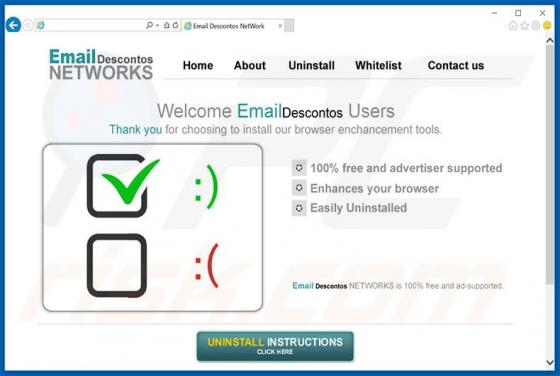Click 'NETWORKS is 100% free and ad-supported' text
The height and width of the screenshot is (376, 560).
coord(426,286)
